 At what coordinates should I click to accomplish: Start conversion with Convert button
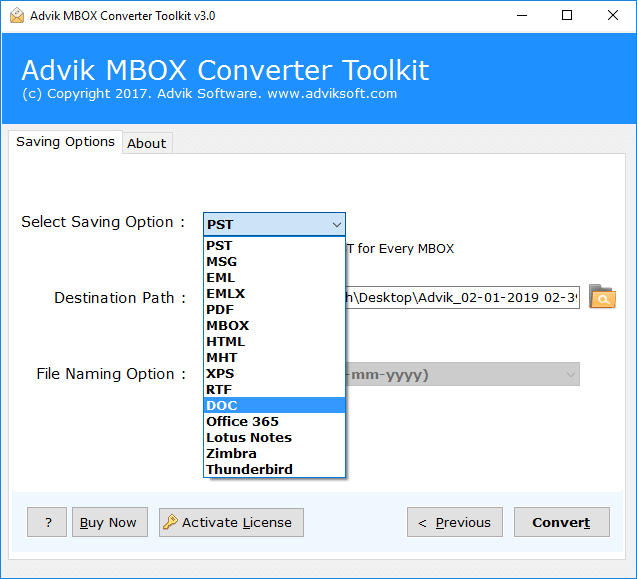(x=561, y=522)
